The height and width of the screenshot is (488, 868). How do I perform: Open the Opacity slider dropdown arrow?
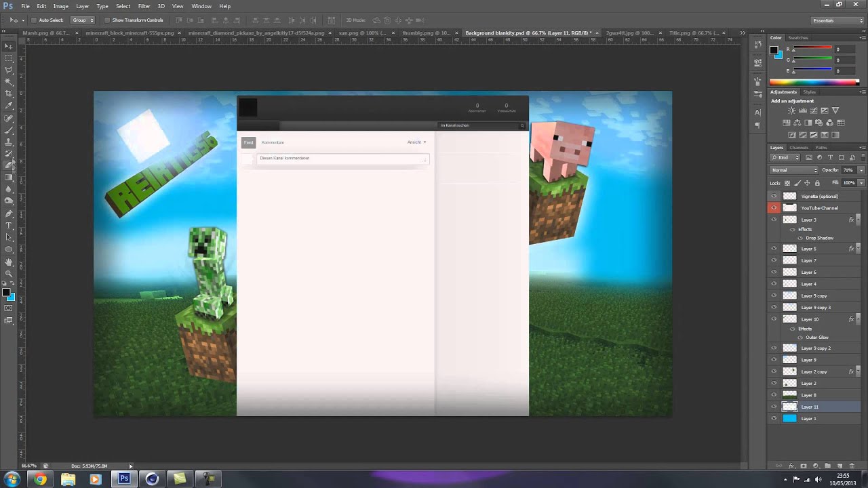(x=861, y=170)
